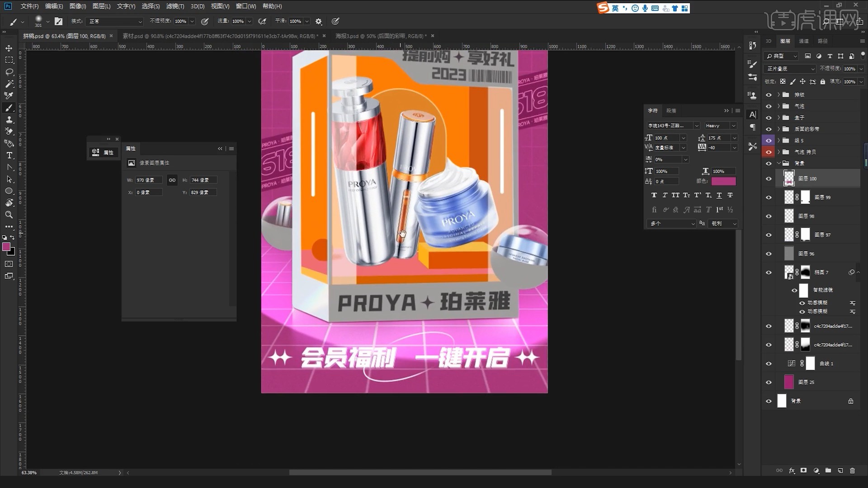This screenshot has width=868, height=488.
Task: Enable airbrush mode in brush options bar
Action: pos(263,21)
